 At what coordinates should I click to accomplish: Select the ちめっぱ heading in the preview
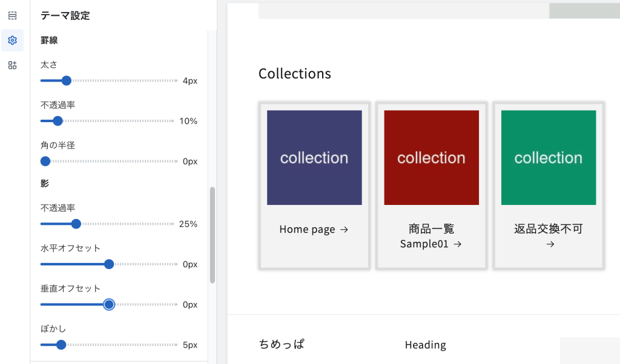point(282,344)
